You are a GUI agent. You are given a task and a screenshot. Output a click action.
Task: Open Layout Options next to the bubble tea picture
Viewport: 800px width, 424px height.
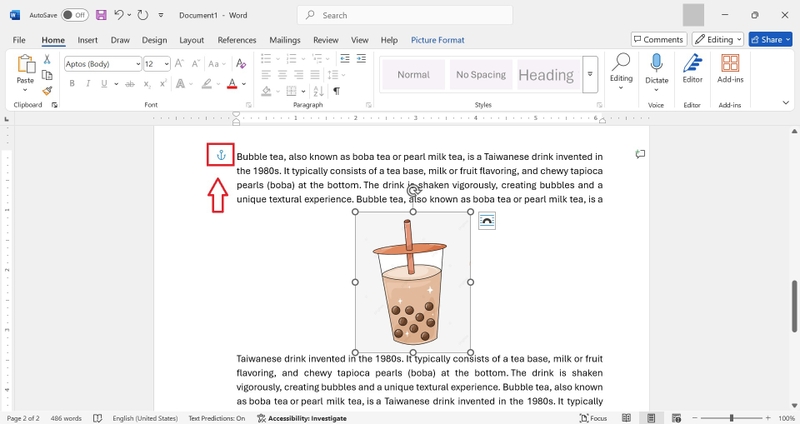click(487, 221)
